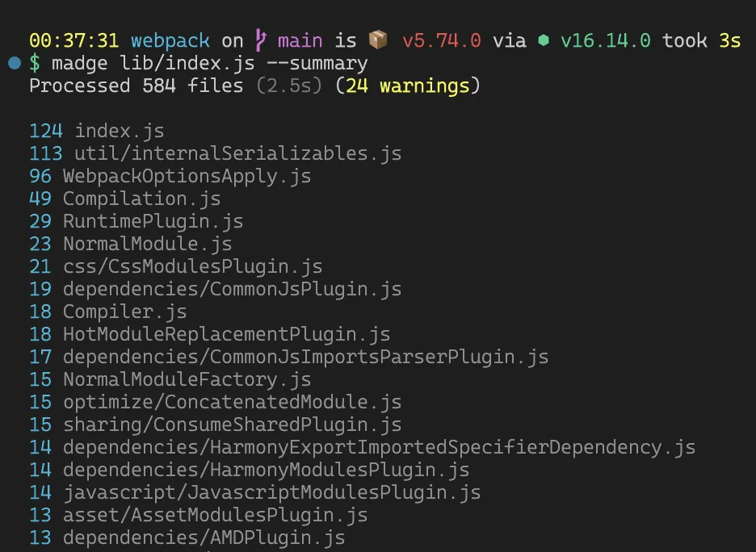Image resolution: width=756 pixels, height=552 pixels.
Task: Click 'RuntimePlugin.js' line
Action: [136, 222]
